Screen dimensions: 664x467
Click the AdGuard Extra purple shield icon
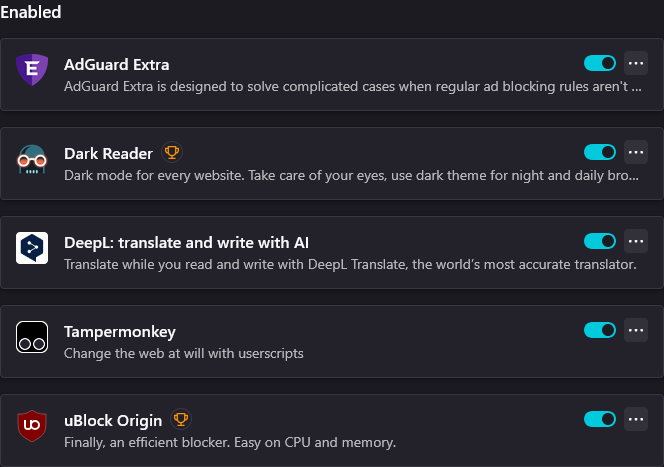point(32,70)
